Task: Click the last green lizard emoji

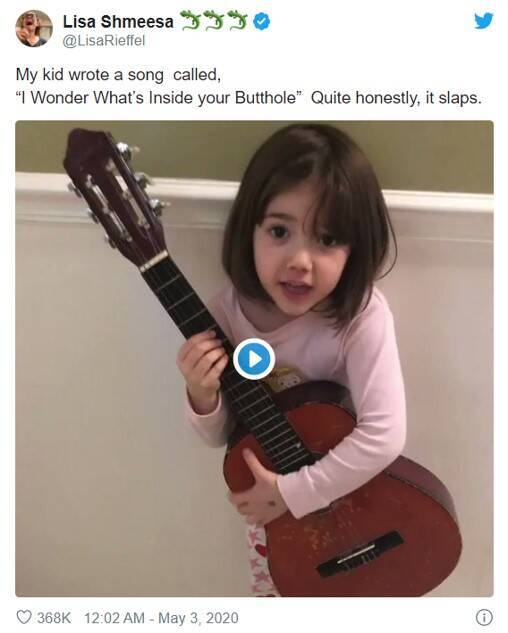Action: (x=237, y=20)
